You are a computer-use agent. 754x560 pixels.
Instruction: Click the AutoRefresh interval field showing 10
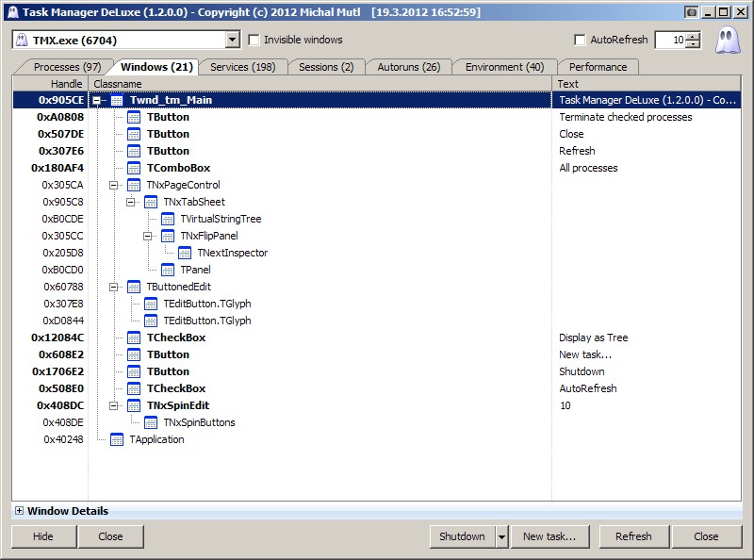coord(671,40)
